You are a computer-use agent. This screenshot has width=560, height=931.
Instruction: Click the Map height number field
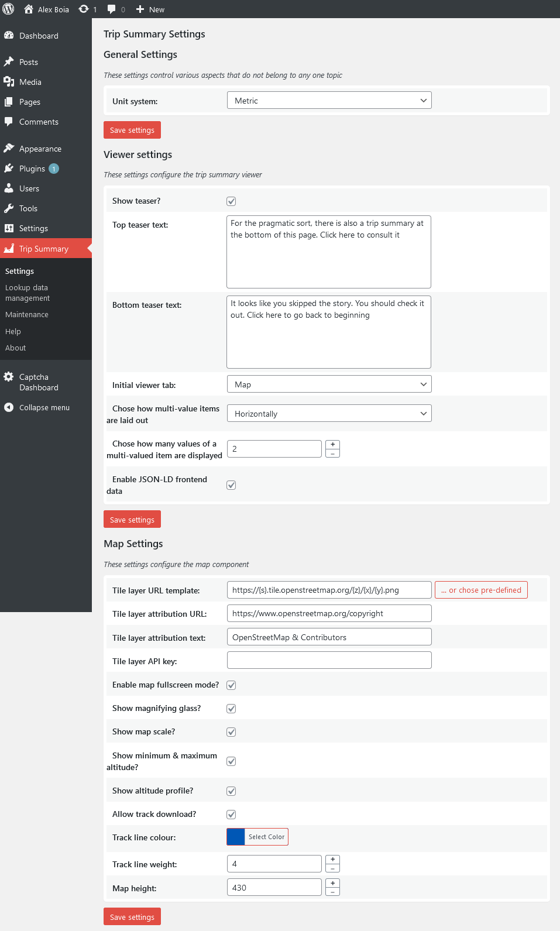pos(274,888)
